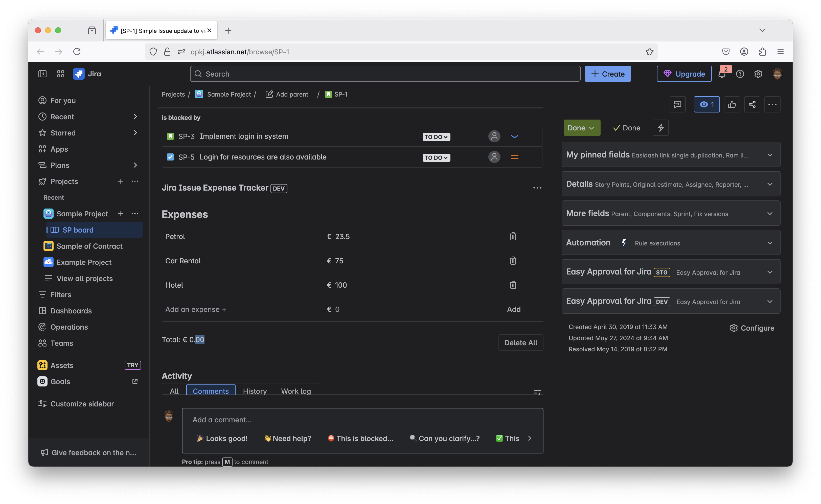
Task: Collapse the sidebar with panel icon
Action: 42,74
